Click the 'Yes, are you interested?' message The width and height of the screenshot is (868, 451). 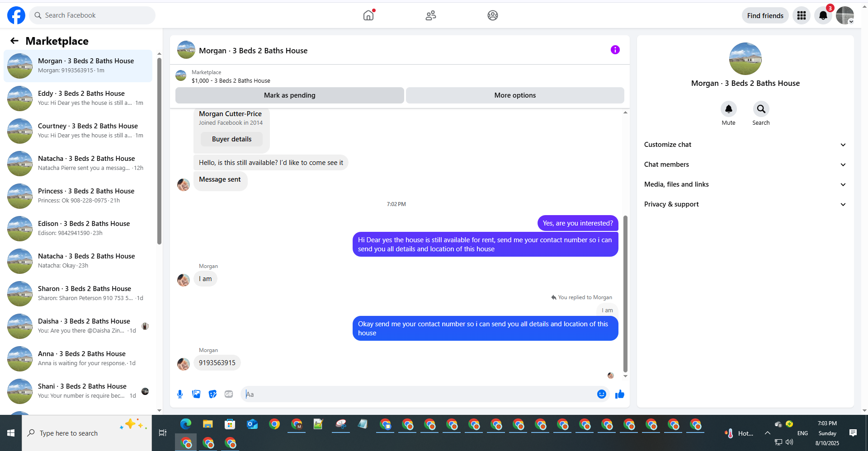[x=578, y=223]
